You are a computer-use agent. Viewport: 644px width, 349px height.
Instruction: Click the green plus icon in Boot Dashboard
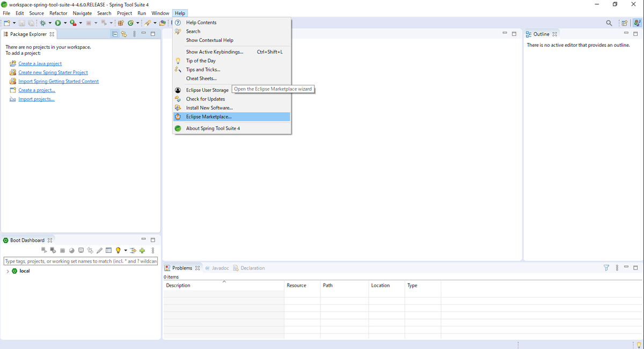142,250
